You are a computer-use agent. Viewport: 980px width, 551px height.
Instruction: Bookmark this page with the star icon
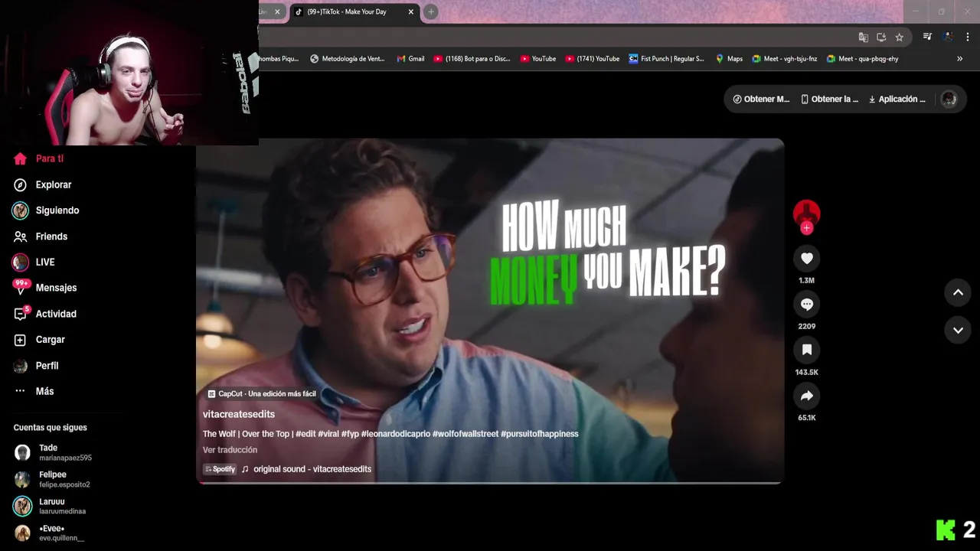(900, 37)
